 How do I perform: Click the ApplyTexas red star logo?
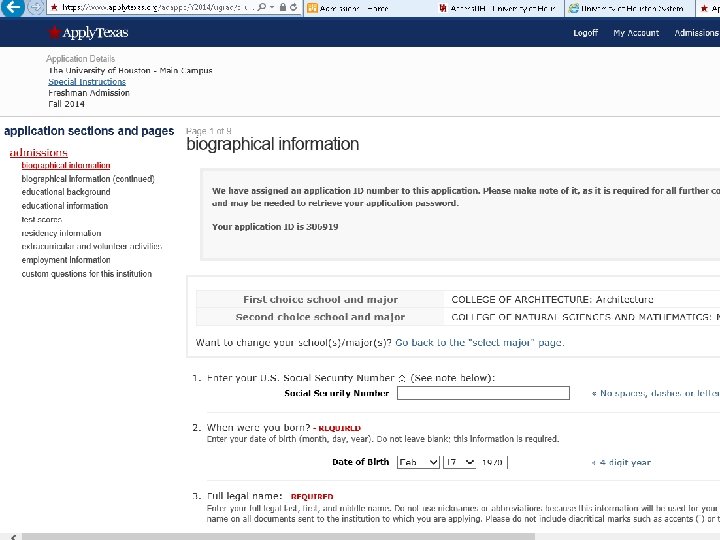(x=54, y=32)
